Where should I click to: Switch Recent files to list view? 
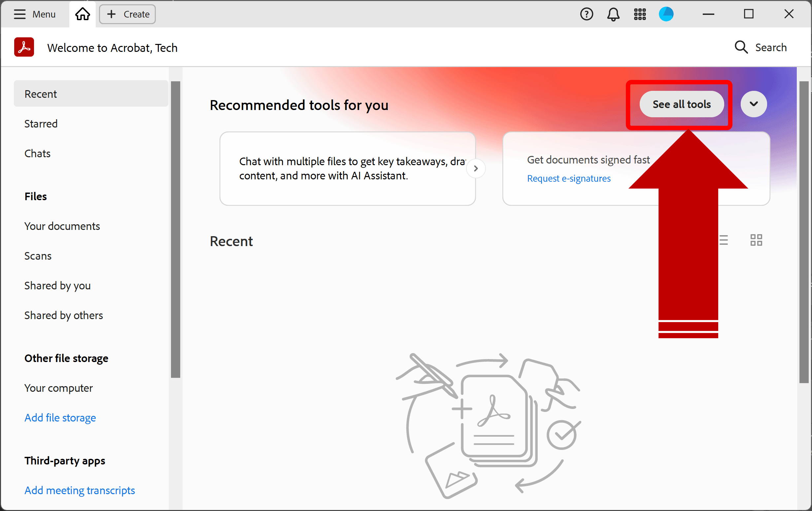point(723,240)
